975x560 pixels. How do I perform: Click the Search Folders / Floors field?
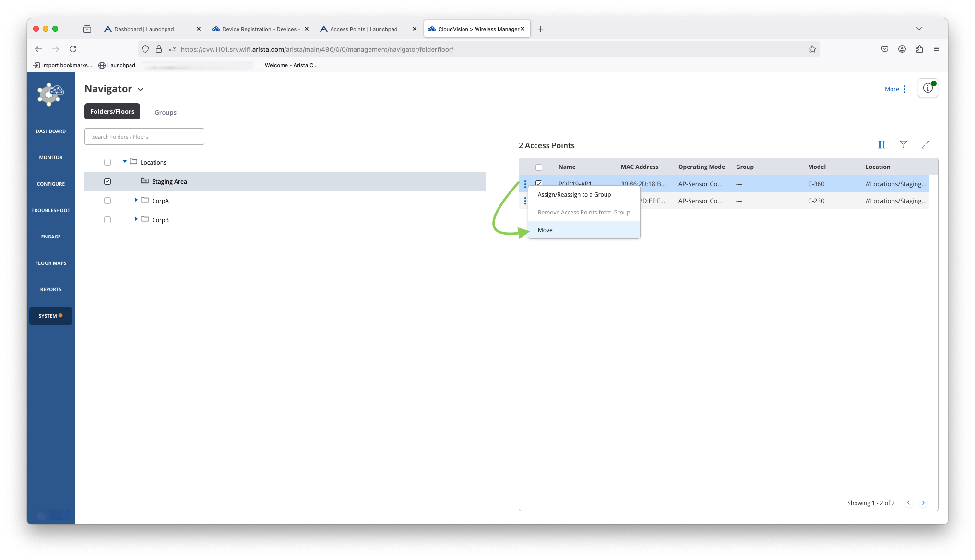click(144, 137)
